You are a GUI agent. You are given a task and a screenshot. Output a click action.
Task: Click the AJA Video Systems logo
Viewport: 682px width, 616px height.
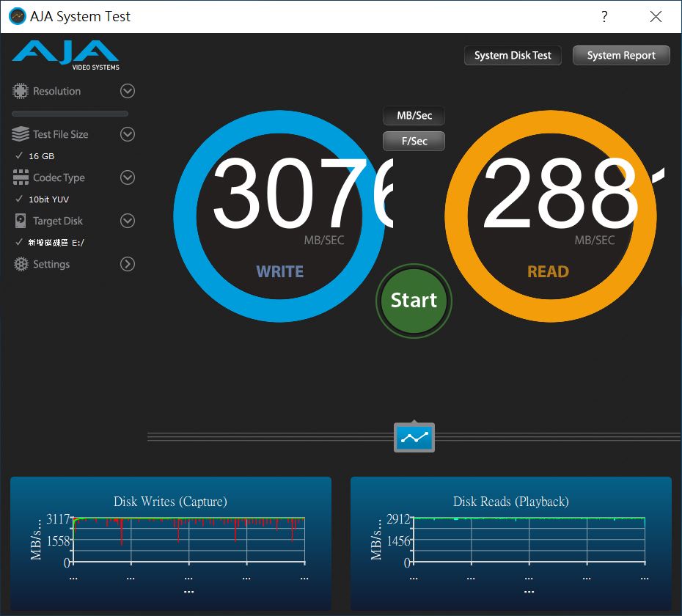click(66, 55)
